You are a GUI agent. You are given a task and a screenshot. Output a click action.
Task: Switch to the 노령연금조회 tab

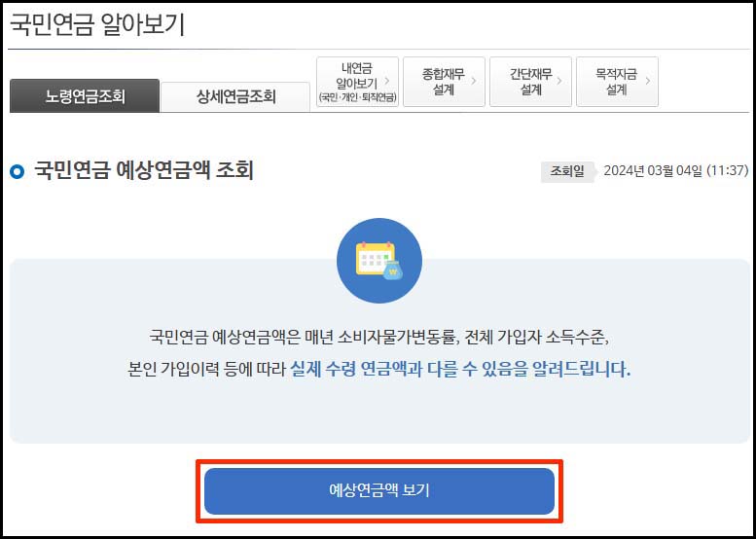85,96
